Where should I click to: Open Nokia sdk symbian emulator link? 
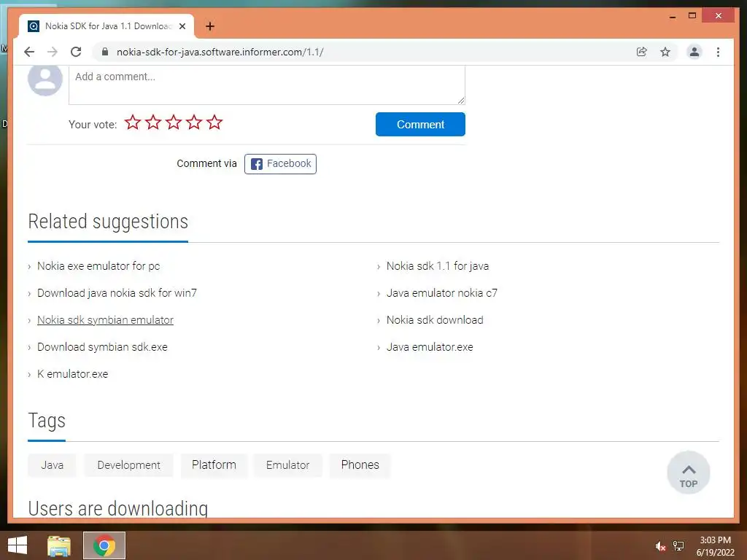(105, 320)
